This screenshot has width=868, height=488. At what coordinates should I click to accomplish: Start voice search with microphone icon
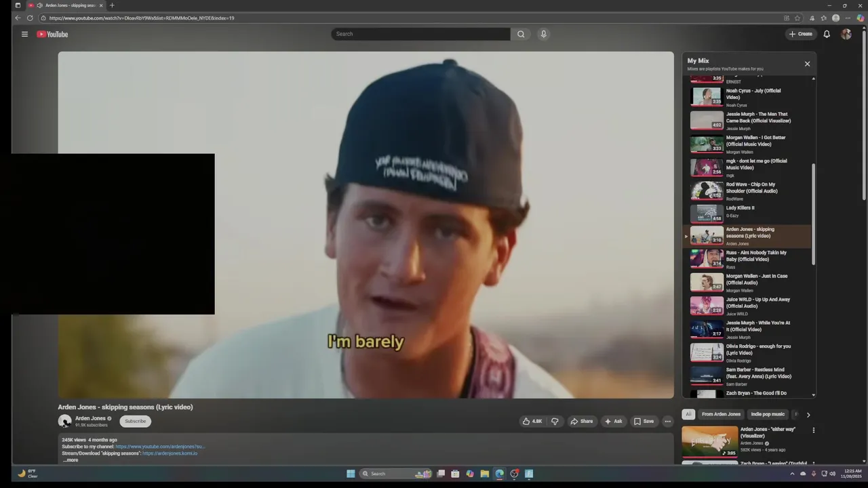click(x=543, y=34)
